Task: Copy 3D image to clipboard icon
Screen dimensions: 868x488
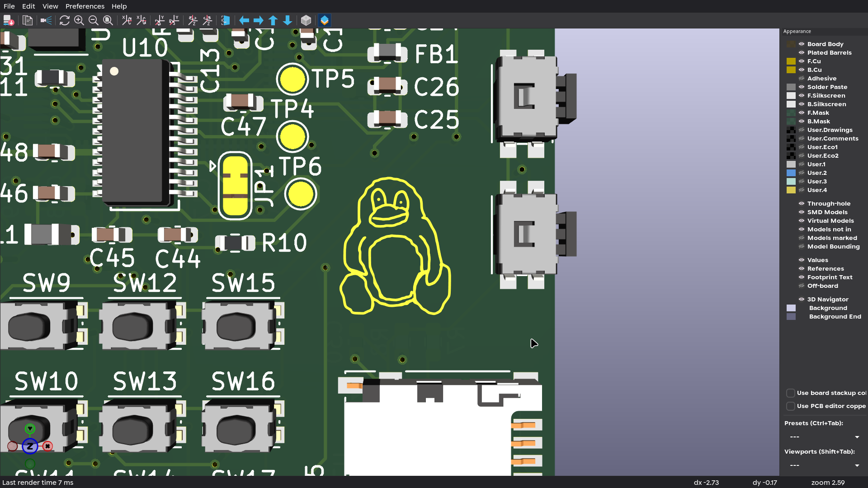Action: coord(27,20)
